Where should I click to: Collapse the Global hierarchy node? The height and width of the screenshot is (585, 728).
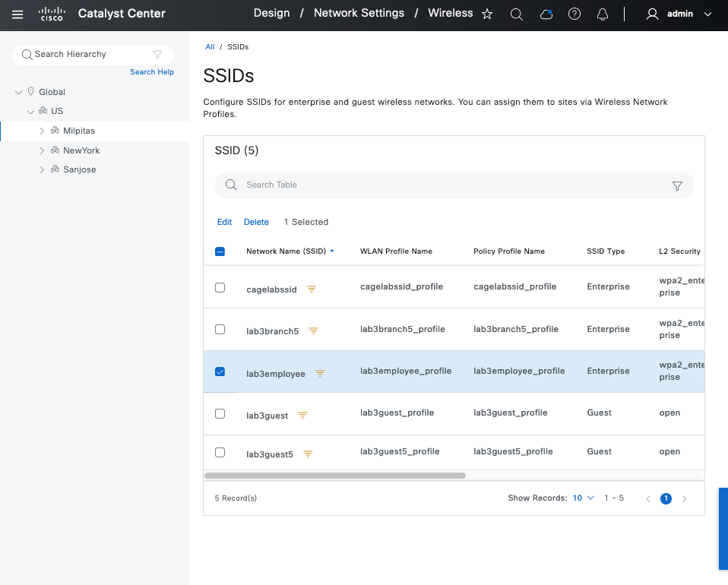pyautogui.click(x=19, y=92)
